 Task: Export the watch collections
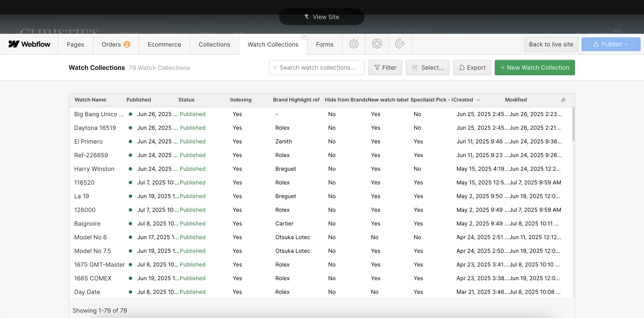[472, 67]
